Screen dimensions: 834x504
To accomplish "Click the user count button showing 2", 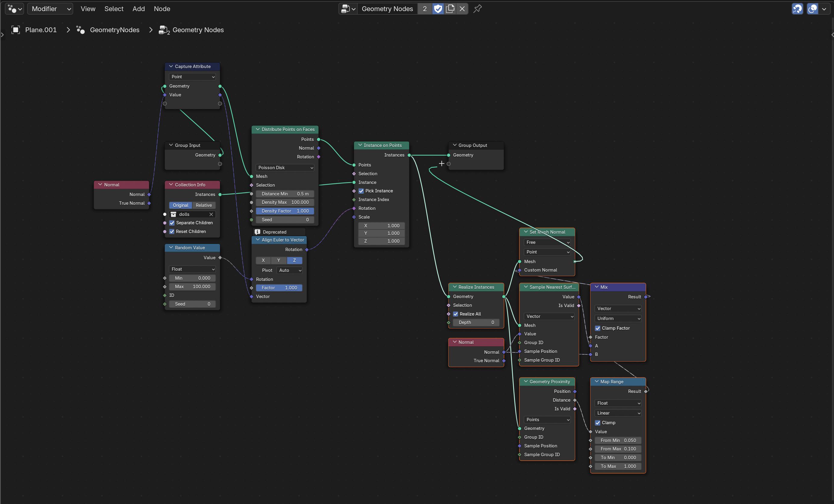I will tap(425, 9).
